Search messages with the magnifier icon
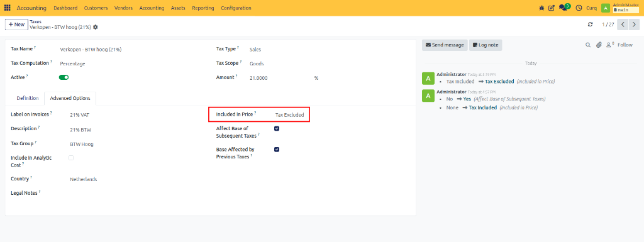This screenshot has height=242, width=644. pyautogui.click(x=588, y=45)
